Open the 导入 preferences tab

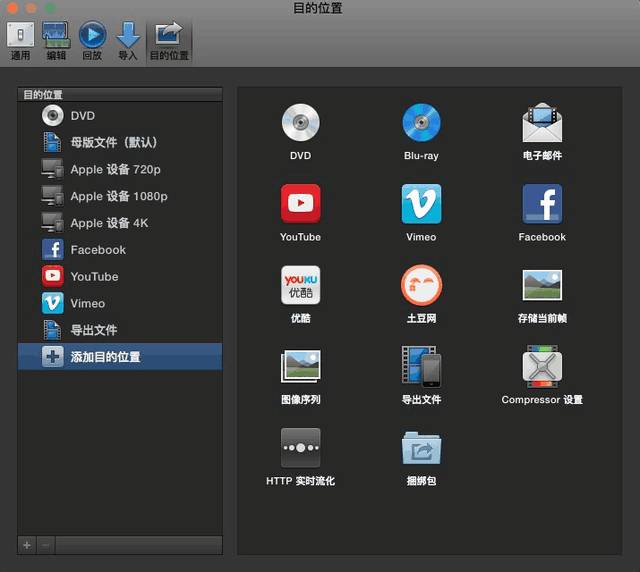point(128,42)
